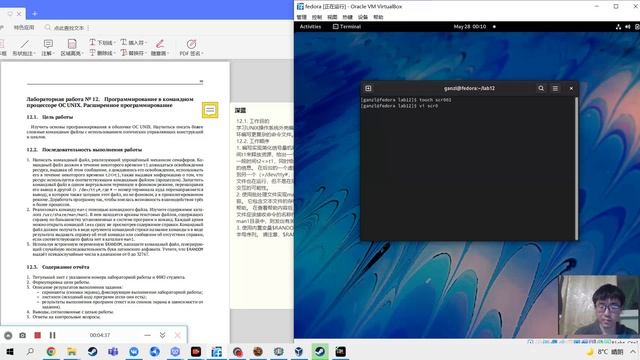Click the 8°C weather widget in taskbar

(604, 351)
